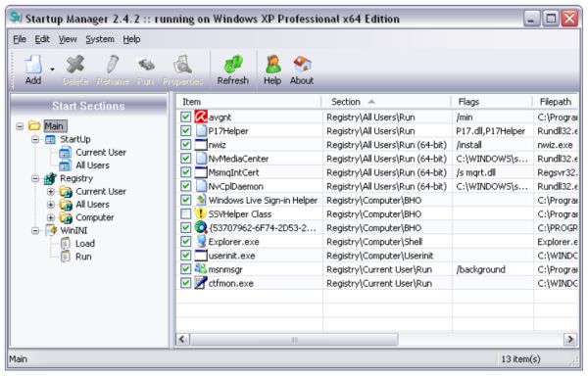The image size is (588, 376).
Task: Click the {53707962-6F74 entry icon
Action: coord(201,228)
